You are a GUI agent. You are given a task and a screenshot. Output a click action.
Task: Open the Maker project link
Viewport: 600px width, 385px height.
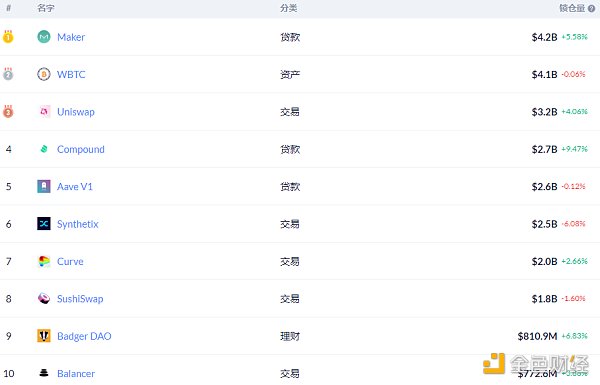coord(71,37)
